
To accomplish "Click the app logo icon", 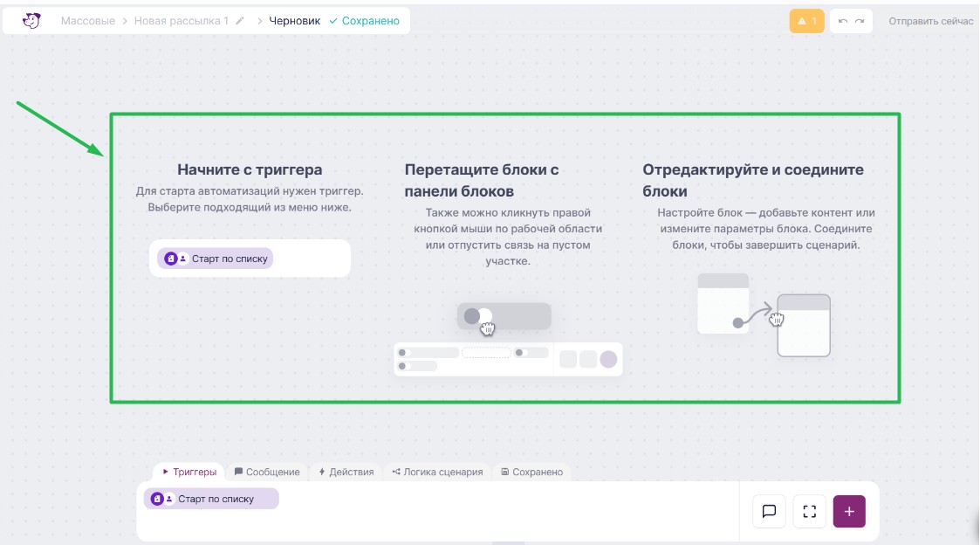I will pos(31,21).
